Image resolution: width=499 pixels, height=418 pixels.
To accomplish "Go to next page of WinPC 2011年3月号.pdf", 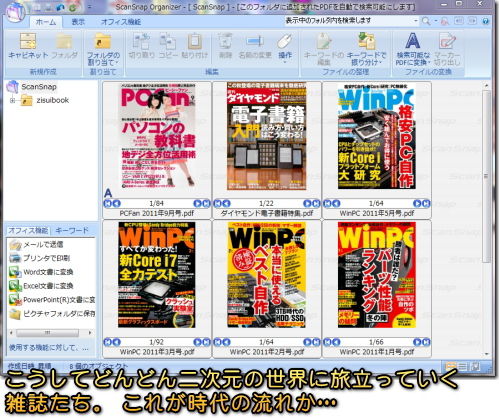I will 197,342.
